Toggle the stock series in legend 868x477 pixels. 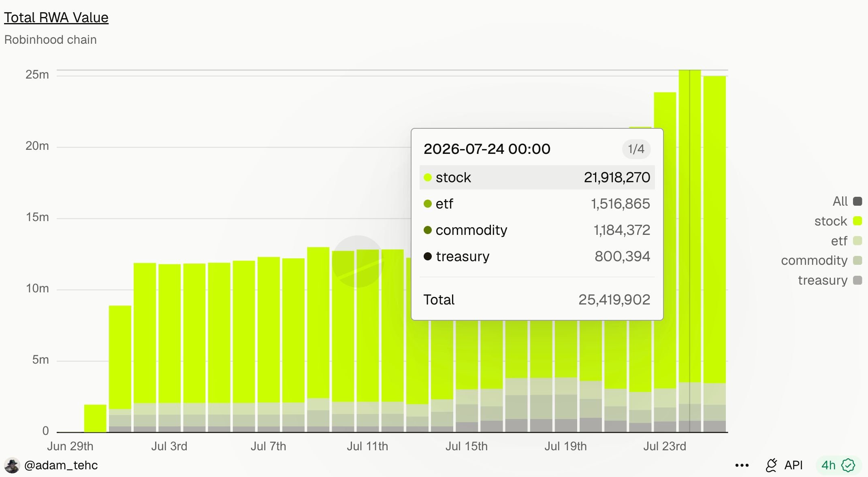[838, 221]
